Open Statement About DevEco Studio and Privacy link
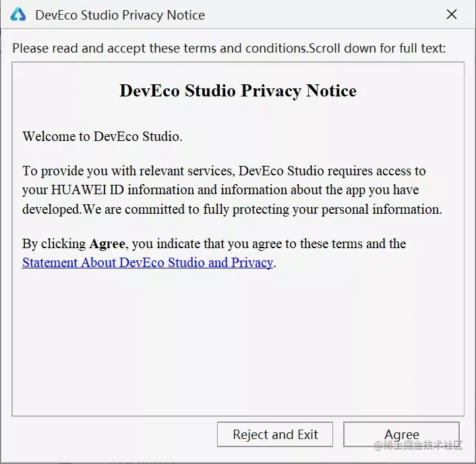The height and width of the screenshot is (464, 476). coord(148,262)
